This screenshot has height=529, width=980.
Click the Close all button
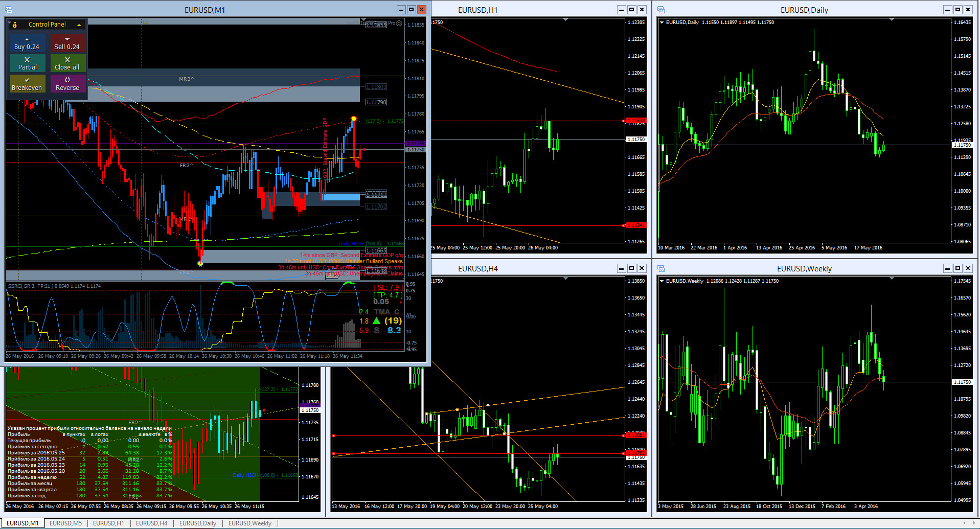point(67,63)
